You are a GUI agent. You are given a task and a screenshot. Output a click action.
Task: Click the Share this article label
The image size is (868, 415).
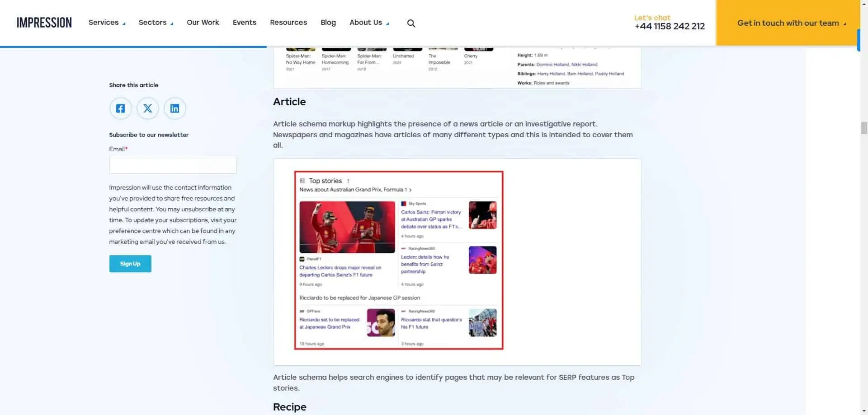pyautogui.click(x=134, y=85)
